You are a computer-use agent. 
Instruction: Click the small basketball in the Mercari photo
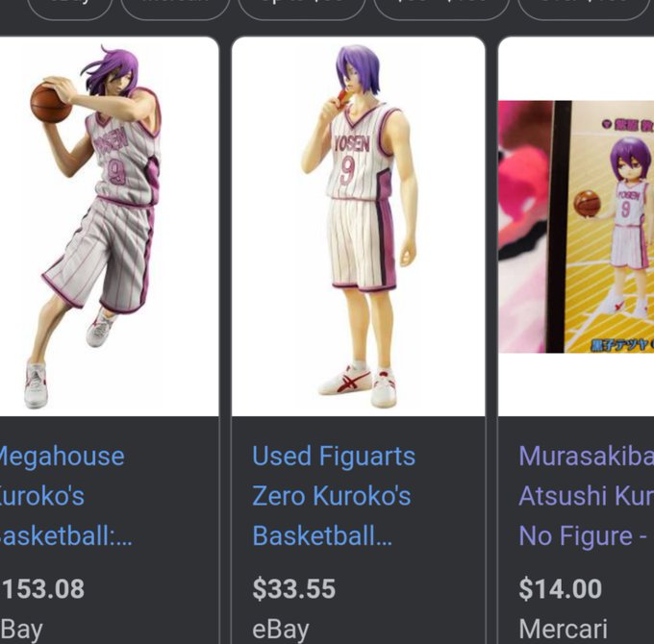[x=587, y=204]
